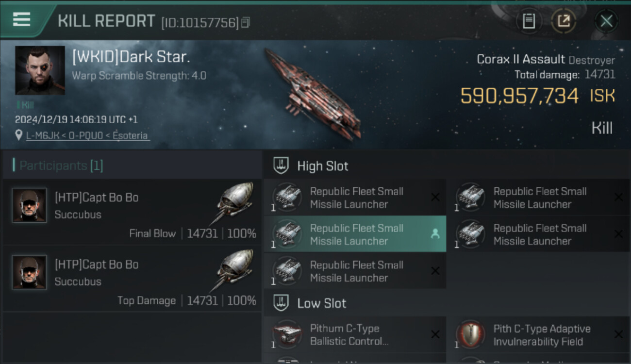The height and width of the screenshot is (364, 631).
Task: Open the hamburger menu
Action: click(22, 19)
